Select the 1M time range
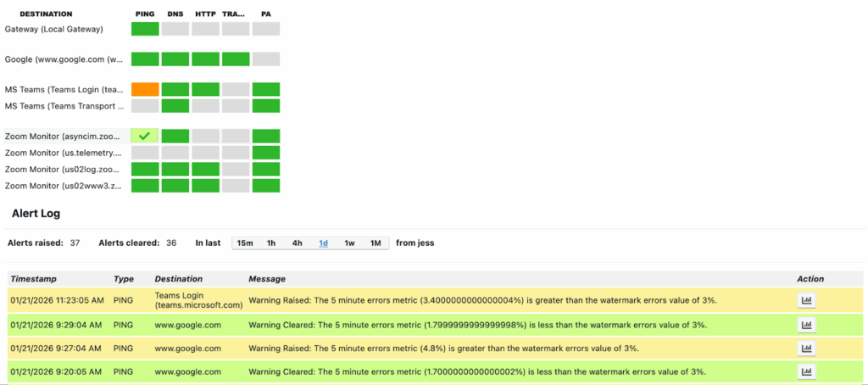Viewport: 868px width, 385px height. tap(376, 243)
